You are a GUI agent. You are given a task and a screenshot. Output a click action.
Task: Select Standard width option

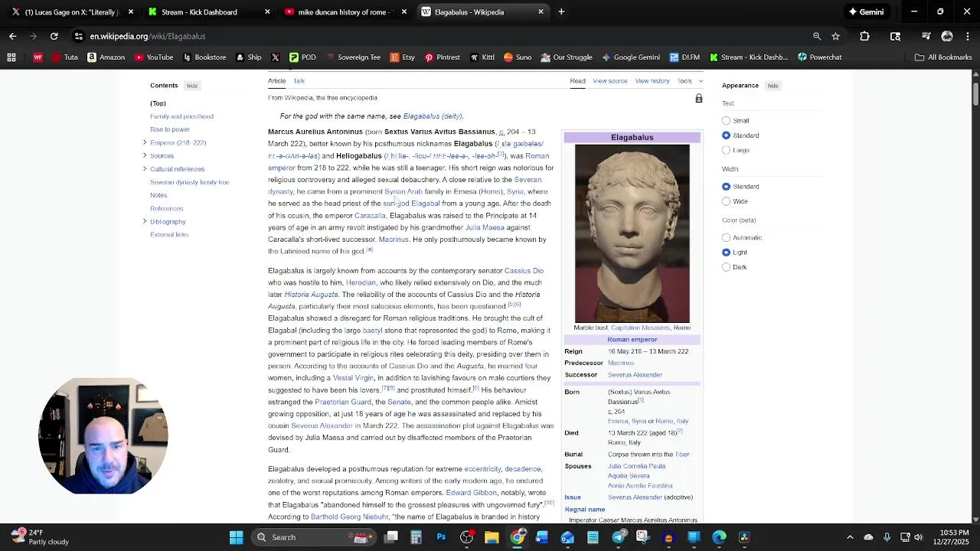[726, 187]
